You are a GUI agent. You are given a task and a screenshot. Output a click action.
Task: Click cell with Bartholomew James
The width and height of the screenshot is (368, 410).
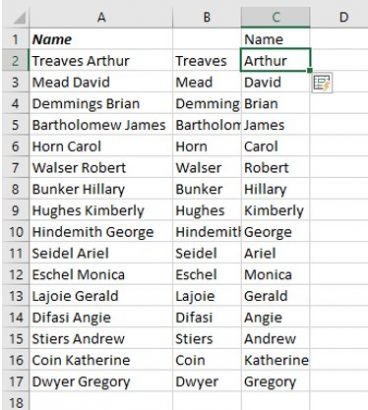click(101, 125)
